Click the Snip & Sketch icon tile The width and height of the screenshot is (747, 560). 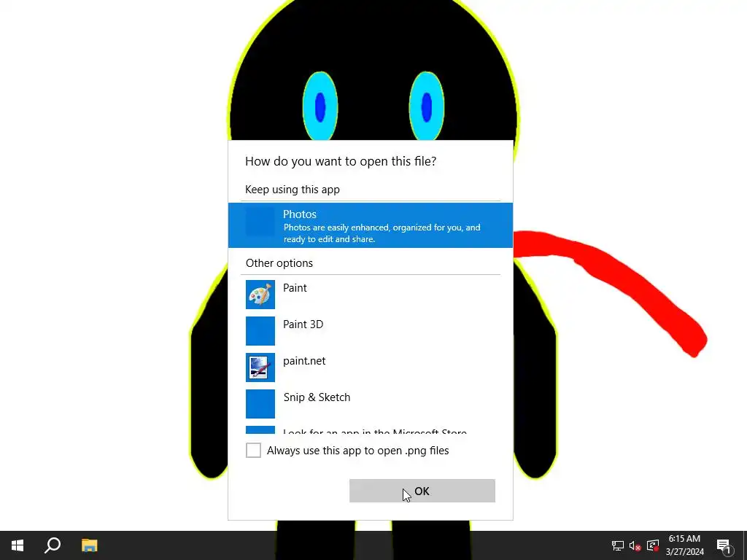point(260,404)
